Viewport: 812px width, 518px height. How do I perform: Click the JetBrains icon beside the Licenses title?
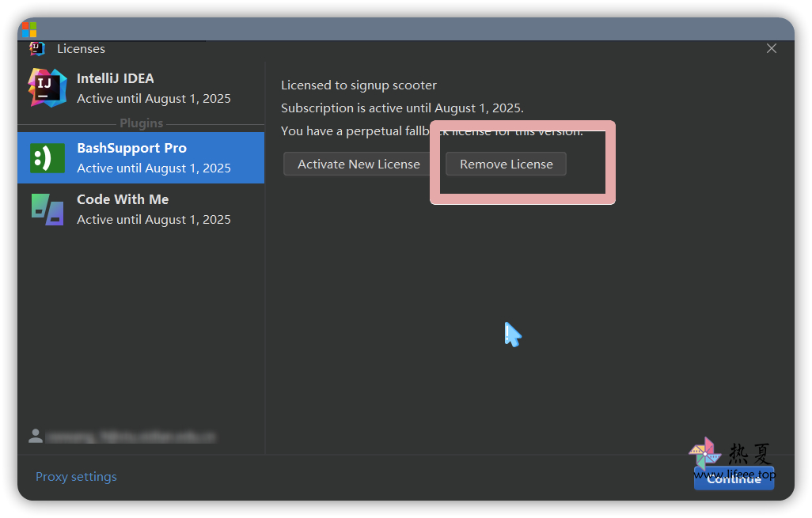pyautogui.click(x=37, y=49)
